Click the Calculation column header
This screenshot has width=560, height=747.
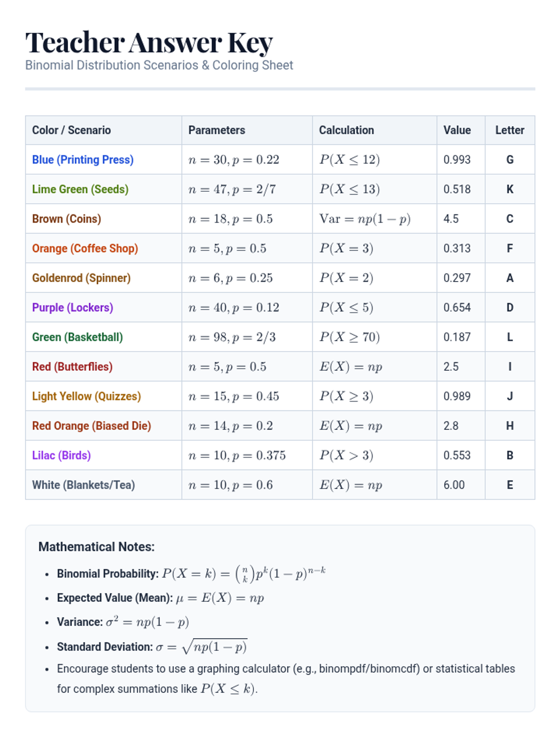coord(346,130)
